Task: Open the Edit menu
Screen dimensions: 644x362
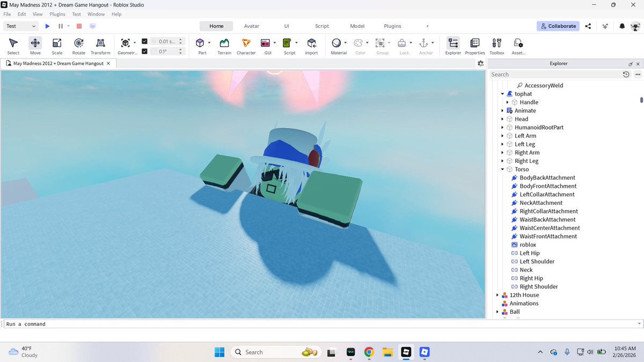Action: coord(22,14)
